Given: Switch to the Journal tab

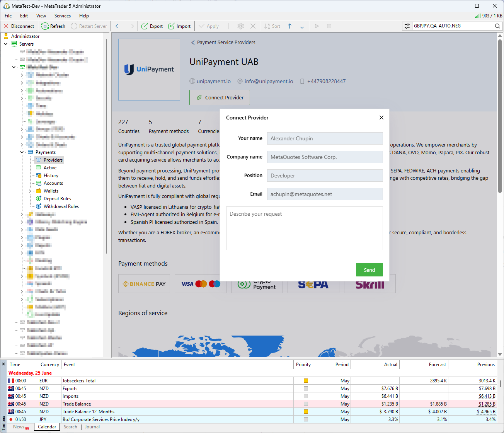Looking at the screenshot, I should (92, 427).
